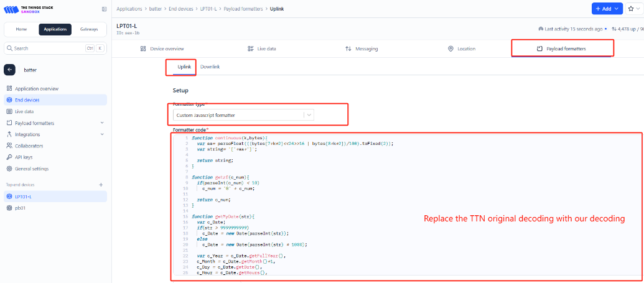Select LPT01-L in top end devices
The image size is (644, 283).
tap(55, 197)
